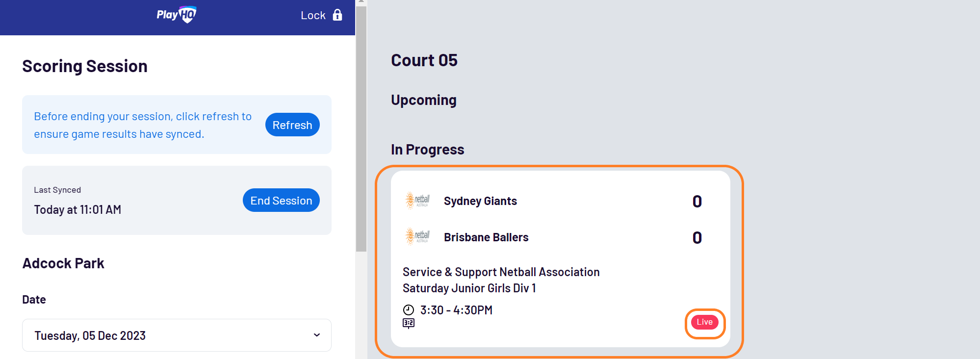Click the End Session button
The image size is (980, 359).
[281, 200]
